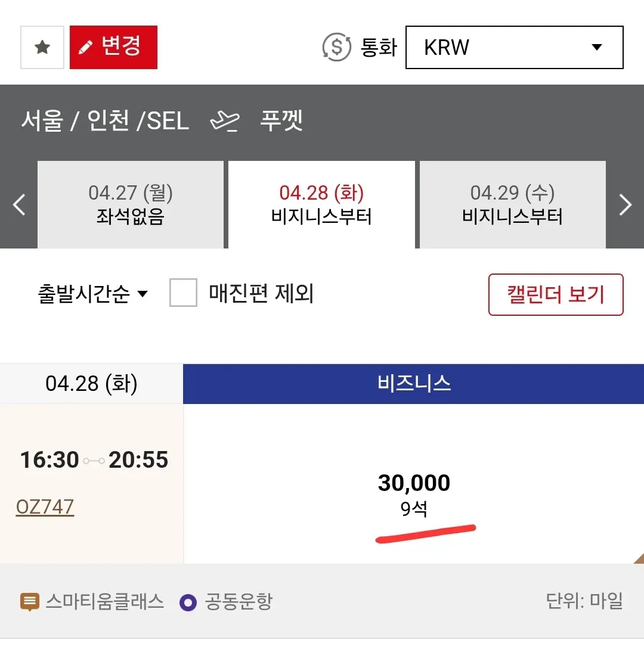Tap the corner triangle on fare cell

[x=638, y=558]
